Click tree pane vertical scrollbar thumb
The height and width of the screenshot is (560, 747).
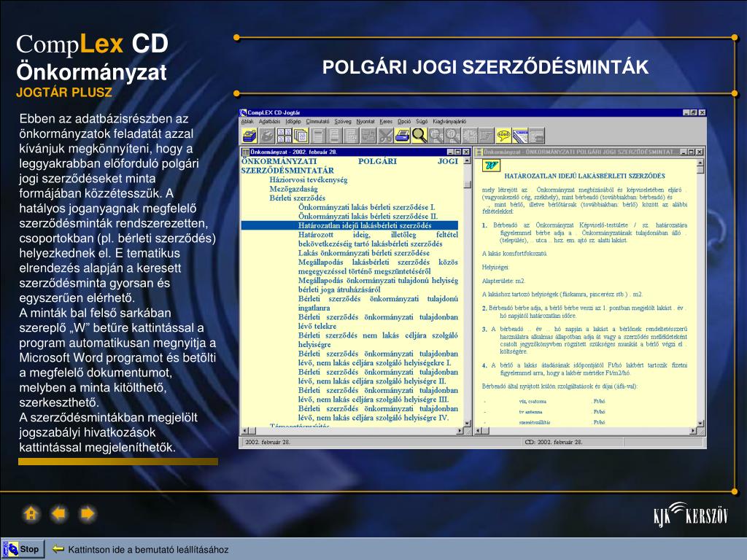pyautogui.click(x=467, y=184)
